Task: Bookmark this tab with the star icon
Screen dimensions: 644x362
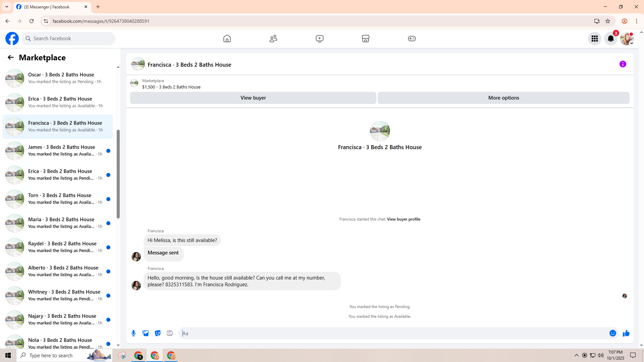Action: [x=608, y=21]
